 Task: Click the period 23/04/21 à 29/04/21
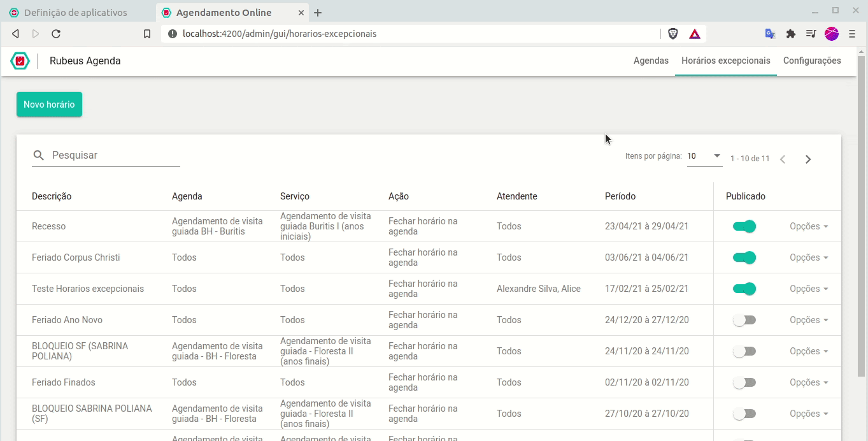pos(647,226)
